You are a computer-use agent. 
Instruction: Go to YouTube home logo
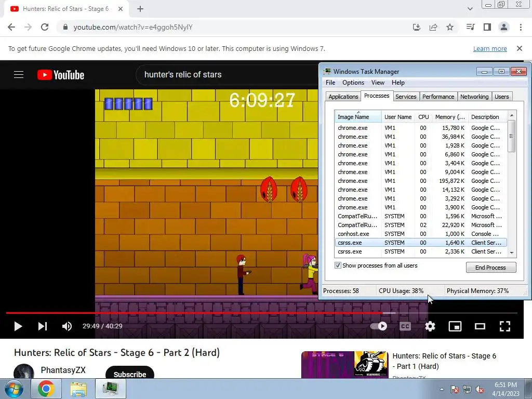point(61,75)
